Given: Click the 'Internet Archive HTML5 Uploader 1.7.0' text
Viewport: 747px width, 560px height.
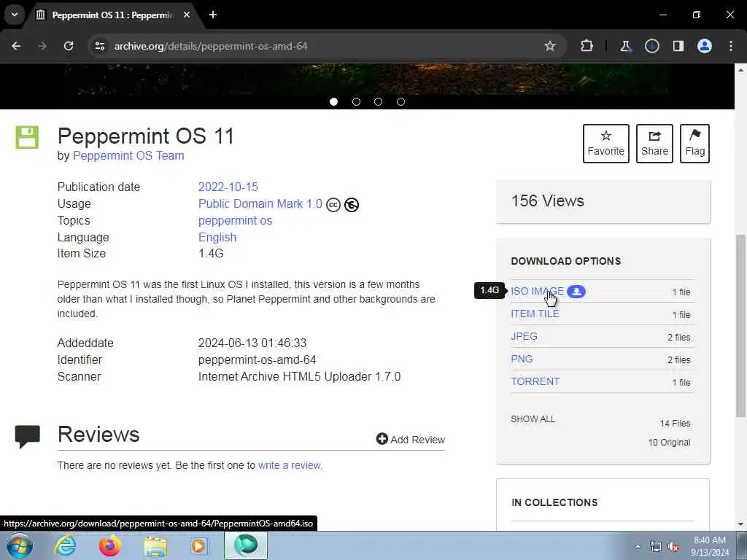Looking at the screenshot, I should click(x=300, y=376).
